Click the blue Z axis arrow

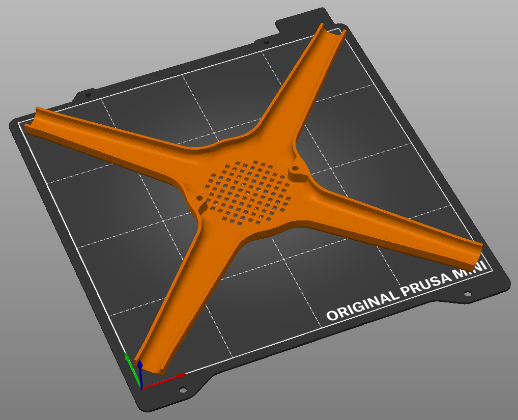140,374
